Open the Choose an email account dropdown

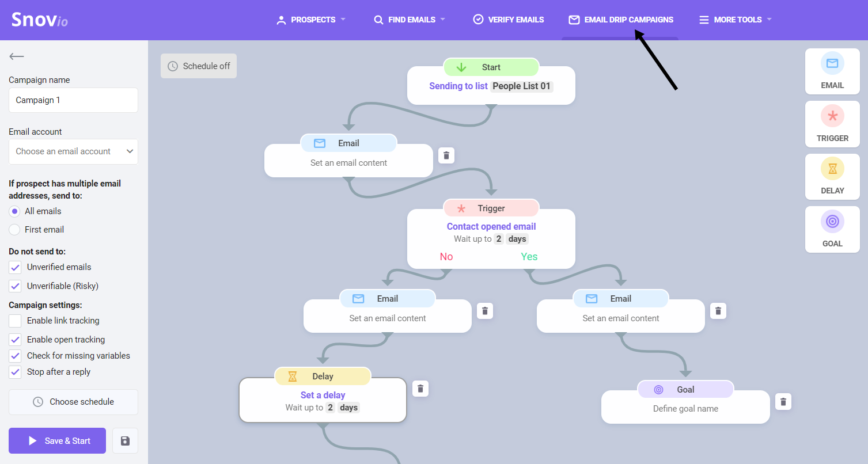(73, 151)
